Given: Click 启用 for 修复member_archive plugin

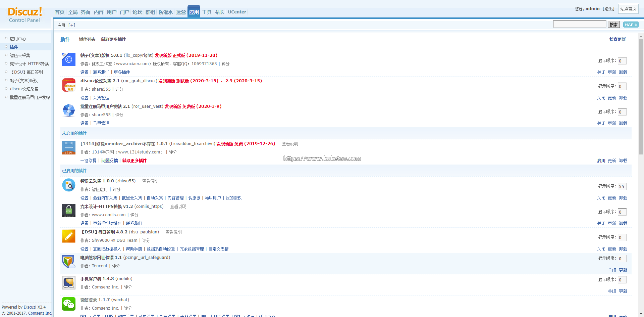Looking at the screenshot, I should [x=601, y=161].
